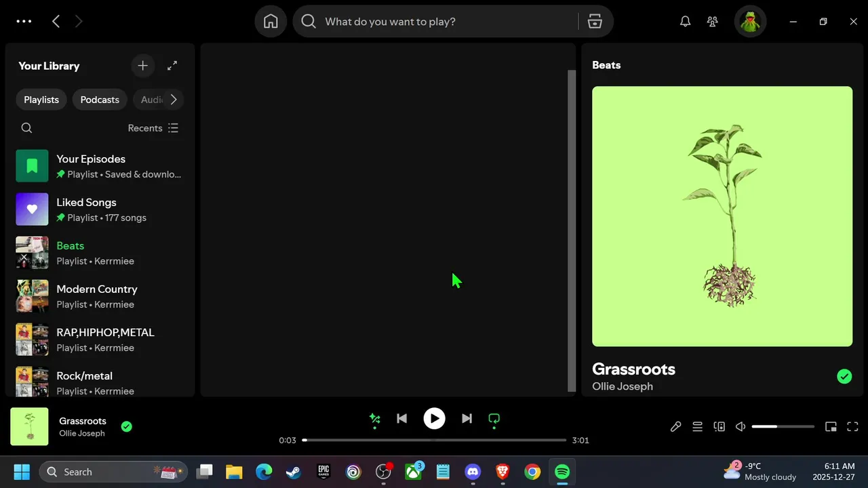Seek in the song progress bar
The image size is (868, 488).
point(434,440)
